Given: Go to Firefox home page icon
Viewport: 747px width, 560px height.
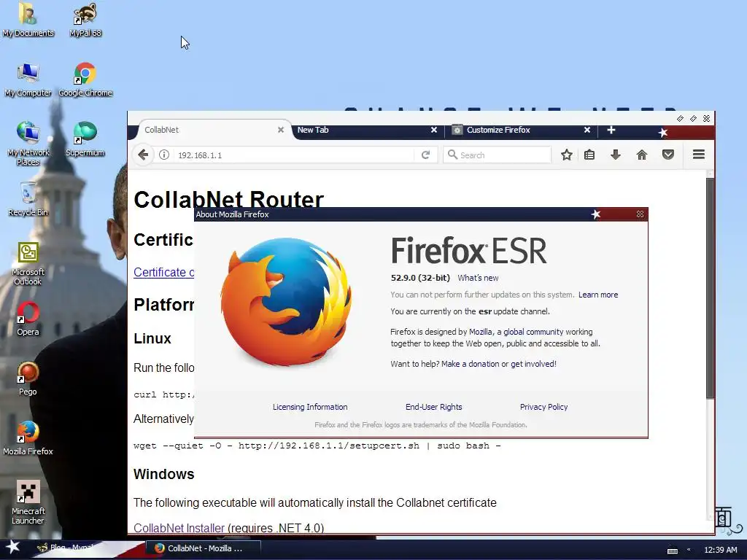Looking at the screenshot, I should click(642, 155).
